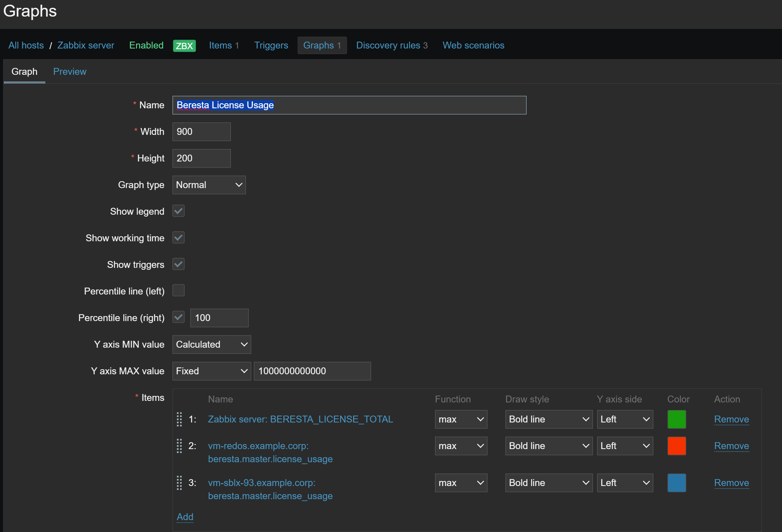Switch to the Preview tab
The image size is (782, 532).
point(70,72)
